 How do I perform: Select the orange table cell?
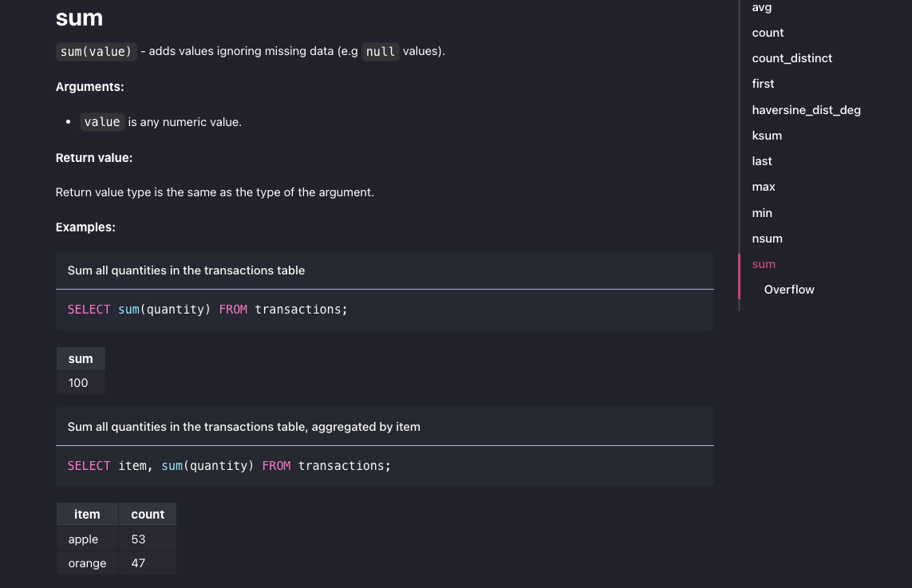(x=87, y=563)
